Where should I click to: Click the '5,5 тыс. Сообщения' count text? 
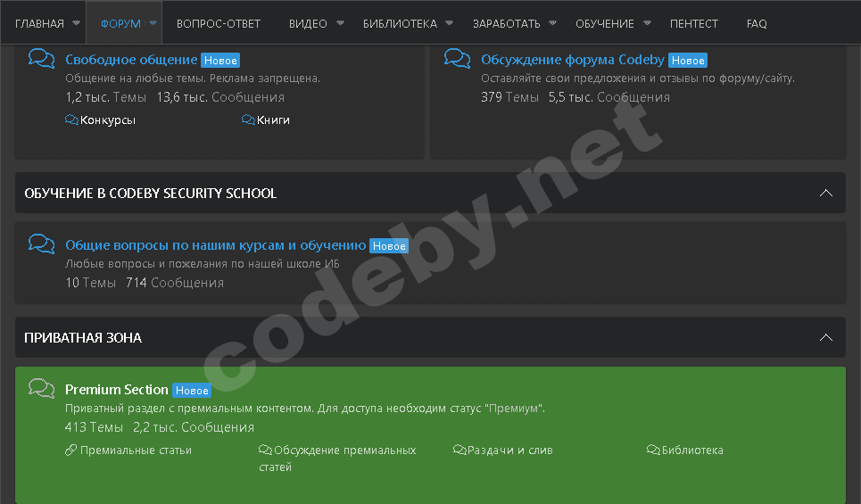click(609, 97)
